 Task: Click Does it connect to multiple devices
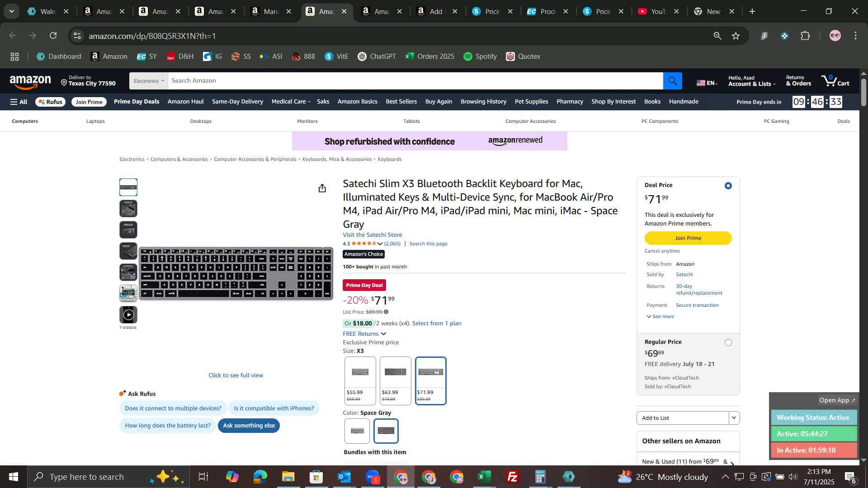(173, 408)
